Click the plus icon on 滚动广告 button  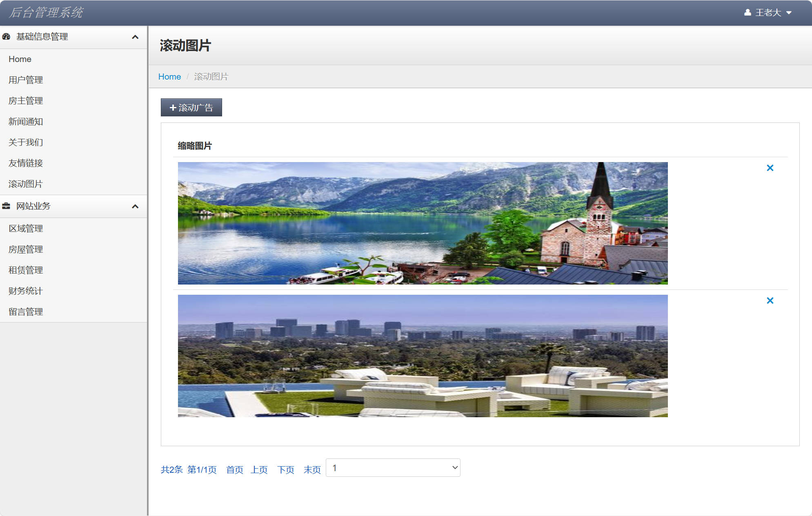pyautogui.click(x=173, y=107)
